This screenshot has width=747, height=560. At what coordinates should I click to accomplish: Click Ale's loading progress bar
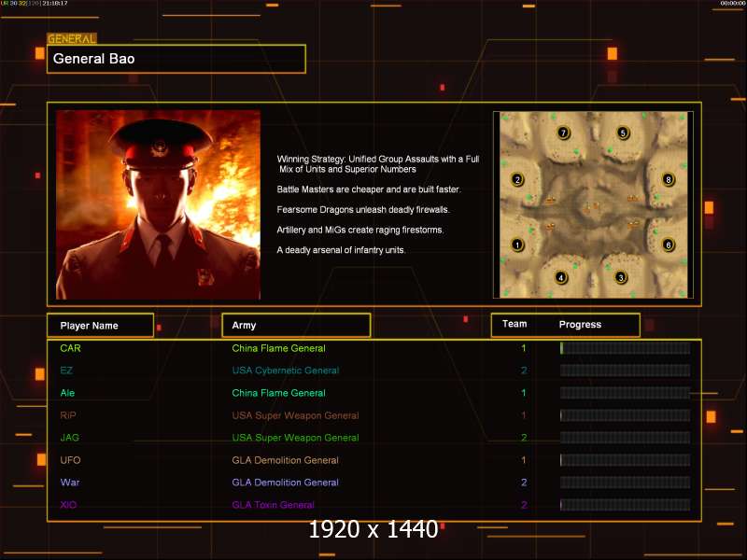click(625, 393)
